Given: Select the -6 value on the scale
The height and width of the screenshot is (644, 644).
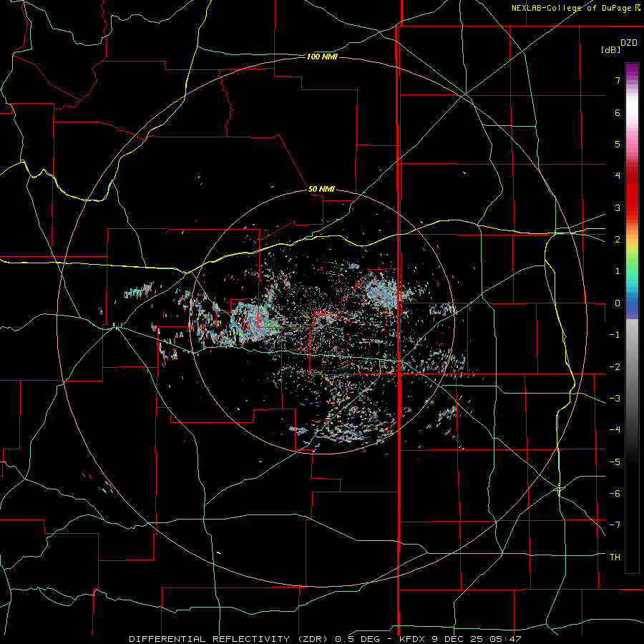Looking at the screenshot, I should pos(615,494).
